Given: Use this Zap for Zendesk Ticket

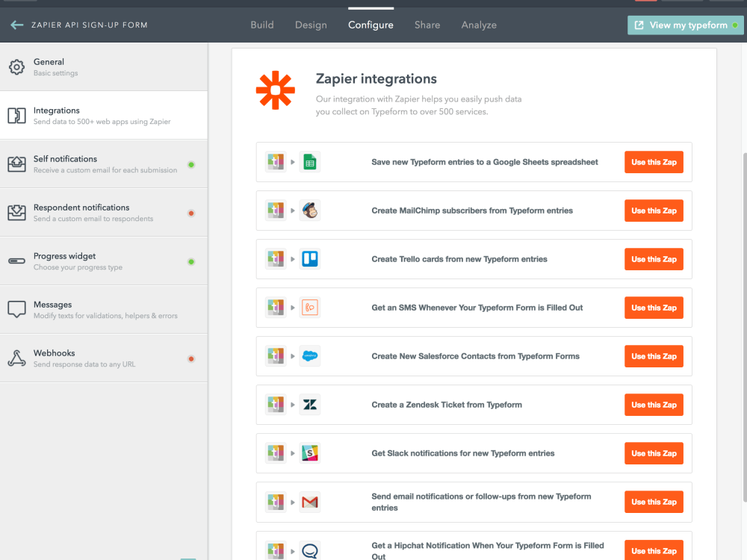Looking at the screenshot, I should [x=654, y=405].
